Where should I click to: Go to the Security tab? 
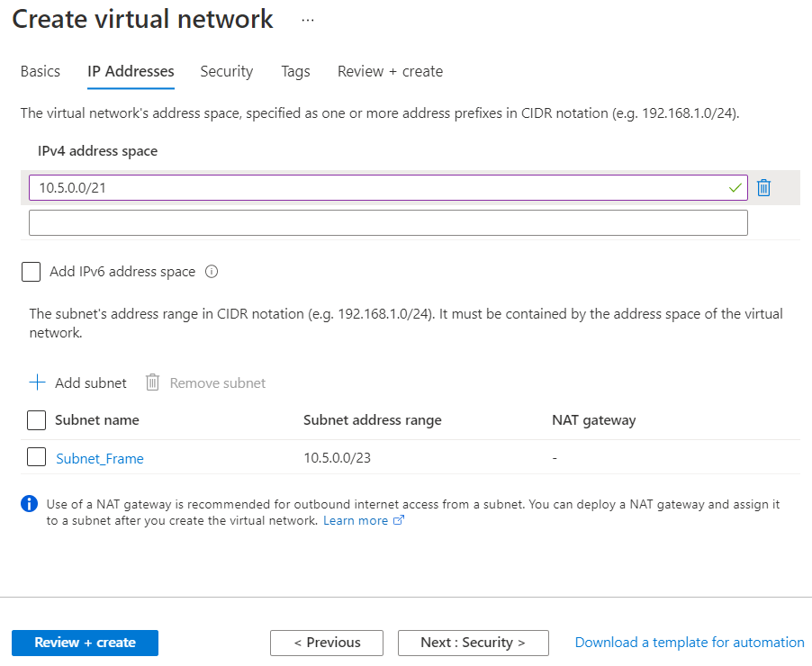(227, 71)
